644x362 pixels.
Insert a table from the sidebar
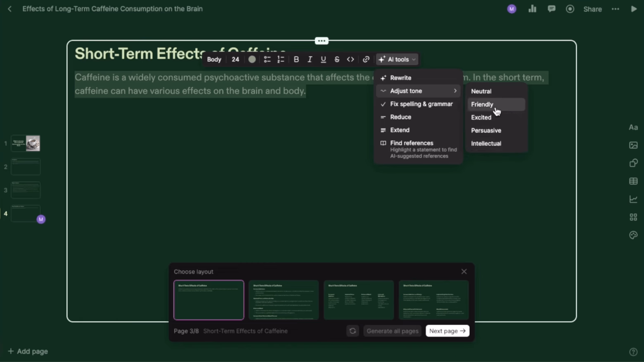coord(633,181)
